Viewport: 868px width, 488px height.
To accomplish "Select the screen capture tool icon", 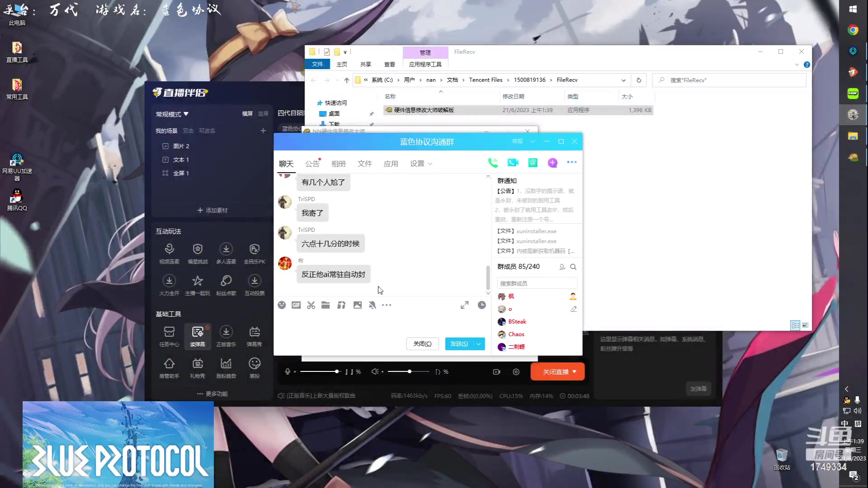I will (x=311, y=305).
